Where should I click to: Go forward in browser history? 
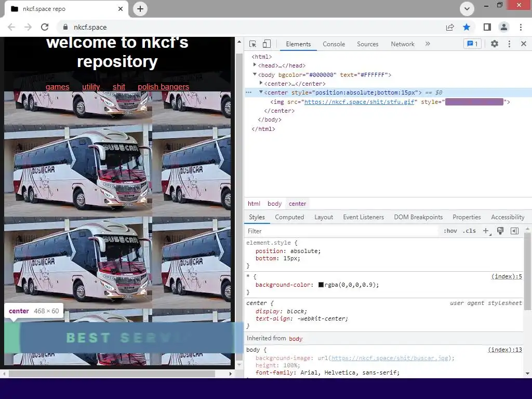point(28,27)
